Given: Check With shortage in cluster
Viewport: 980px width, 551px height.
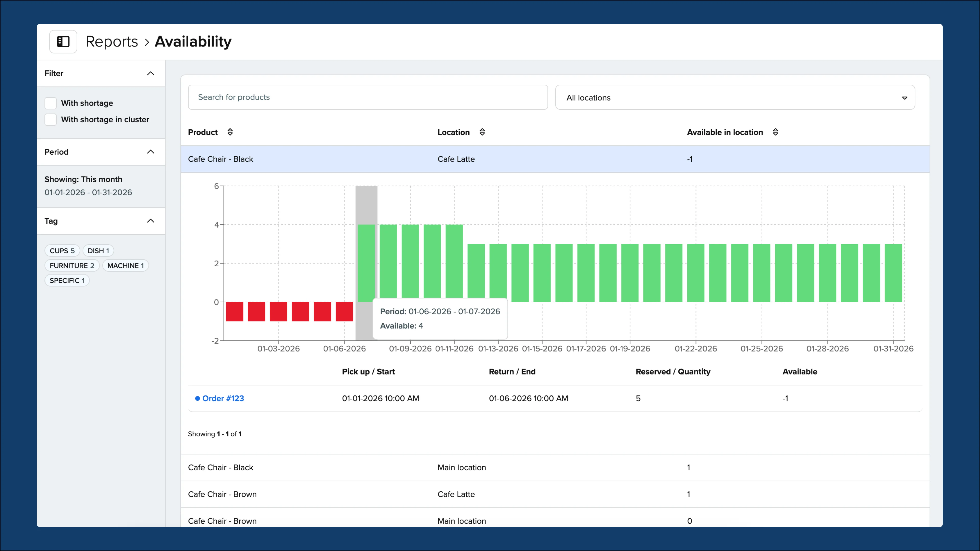Looking at the screenshot, I should (50, 119).
